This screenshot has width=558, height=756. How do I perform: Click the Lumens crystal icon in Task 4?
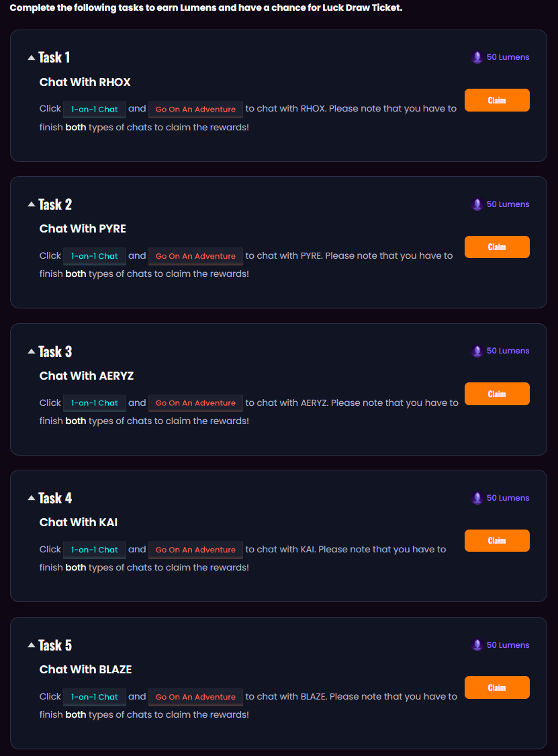477,498
